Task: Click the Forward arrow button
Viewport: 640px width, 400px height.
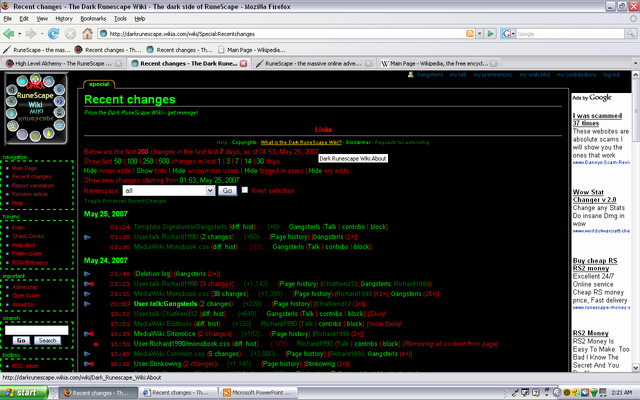Action: tap(31, 33)
